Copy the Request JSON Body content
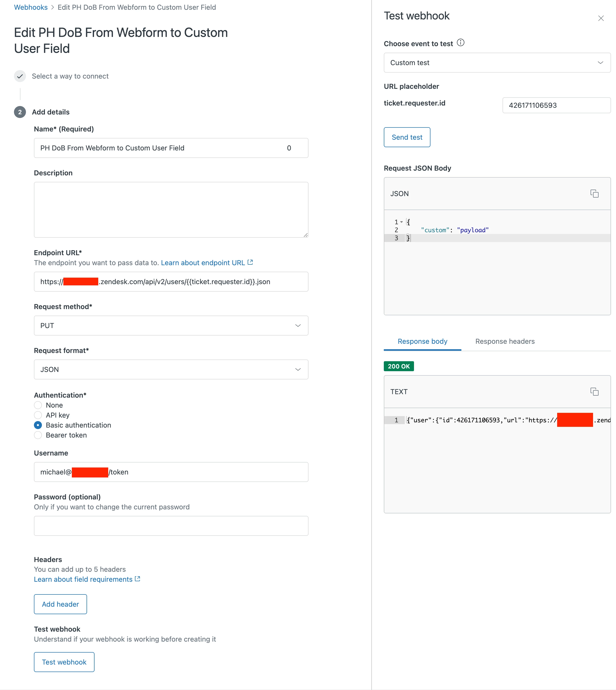Image resolution: width=616 pixels, height=690 pixels. pos(594,194)
